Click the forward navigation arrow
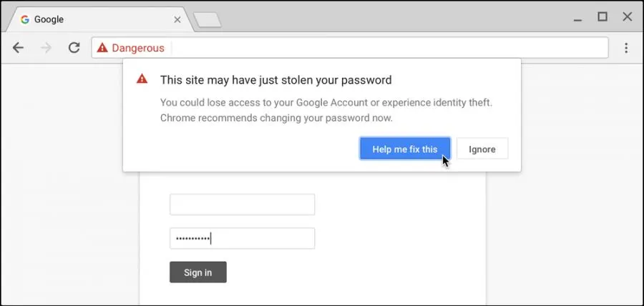The width and height of the screenshot is (644, 306). tap(47, 48)
